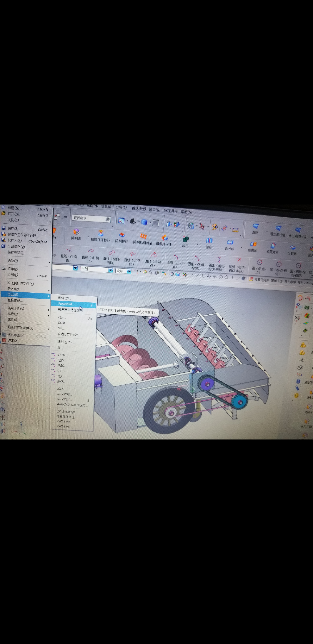Choose 新建(N) from the file menu

point(25,208)
